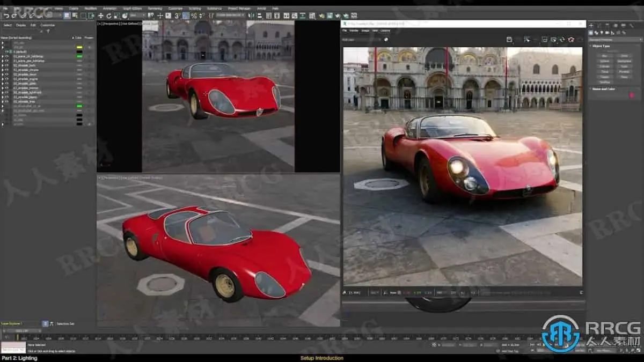The height and width of the screenshot is (362, 644).
Task: Click the Perspective label in top viewport
Action: (111, 24)
